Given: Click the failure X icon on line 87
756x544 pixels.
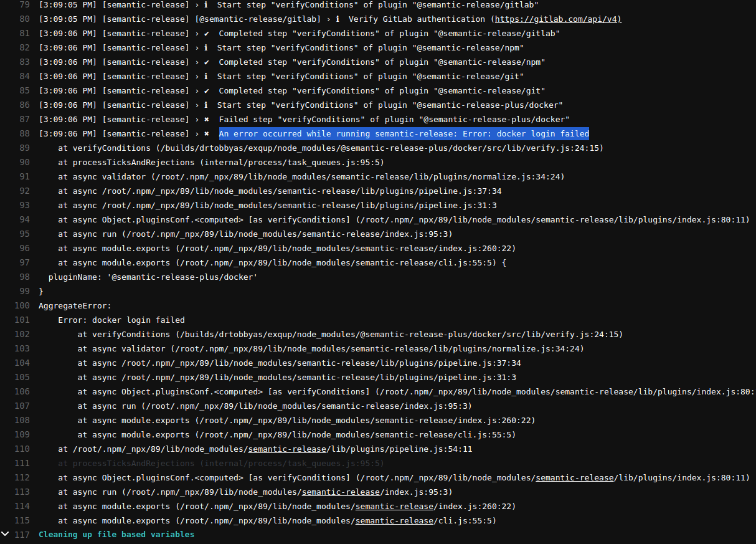Looking at the screenshot, I should click(206, 119).
